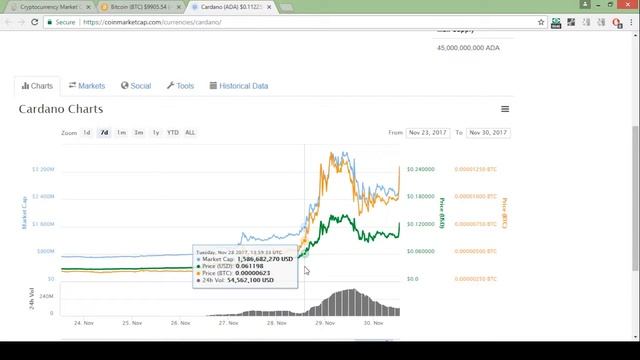Set chart zoom to YTD
The image size is (640, 360).
pyautogui.click(x=173, y=133)
